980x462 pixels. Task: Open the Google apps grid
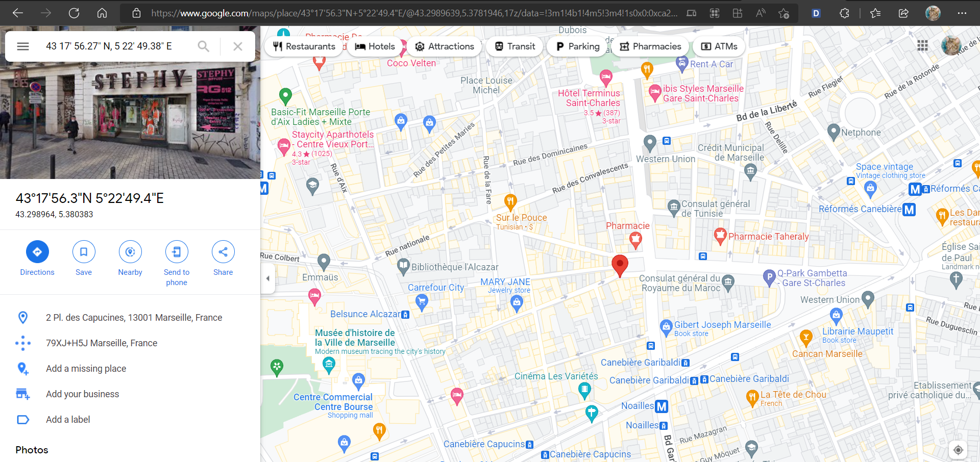[922, 46]
